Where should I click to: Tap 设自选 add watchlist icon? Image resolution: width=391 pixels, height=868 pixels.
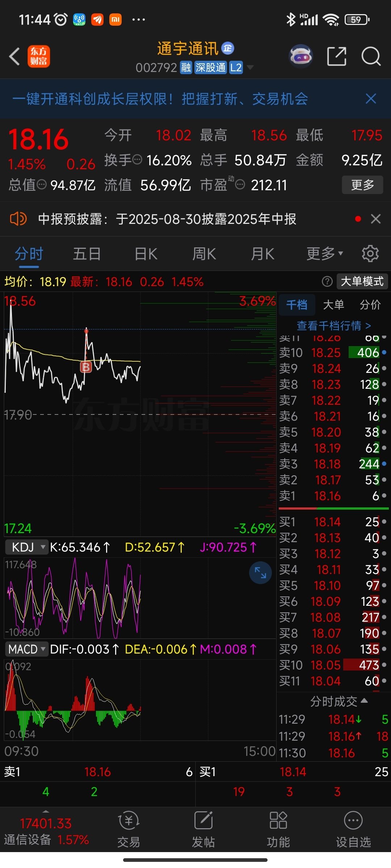353,829
